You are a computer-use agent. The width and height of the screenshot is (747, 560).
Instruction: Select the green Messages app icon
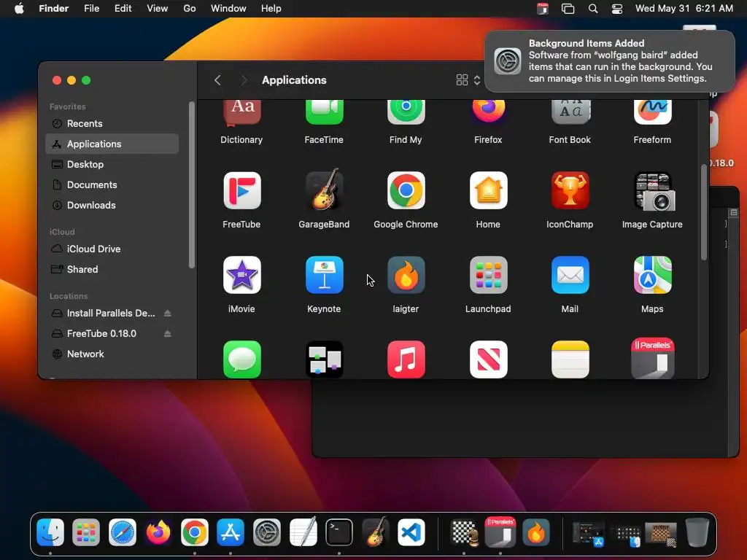[x=241, y=359]
